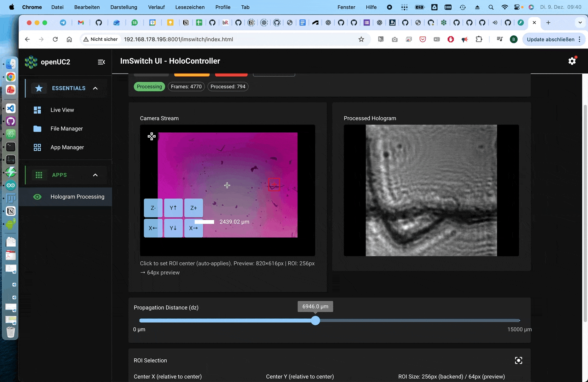Click the Propagation Distance slider handle
This screenshot has width=588, height=382.
315,320
